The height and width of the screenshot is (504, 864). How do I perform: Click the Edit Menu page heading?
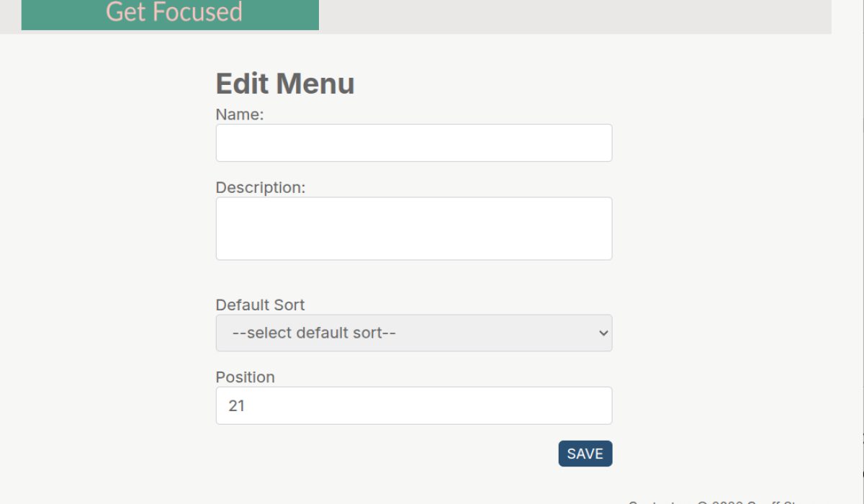click(x=284, y=84)
